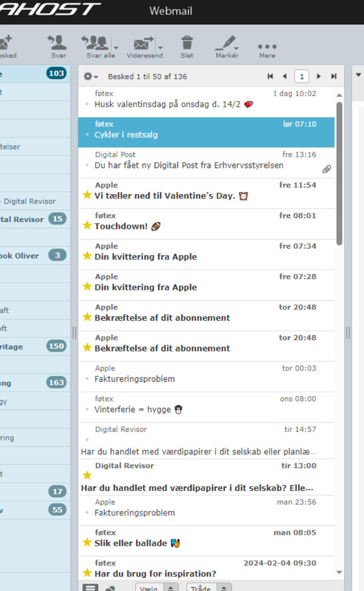
Task: Open Oliver folder with 3 unread
Action: point(35,255)
